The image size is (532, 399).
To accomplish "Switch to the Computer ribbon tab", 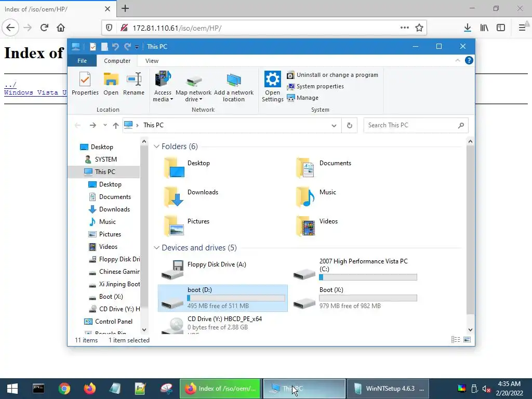I will tap(117, 61).
